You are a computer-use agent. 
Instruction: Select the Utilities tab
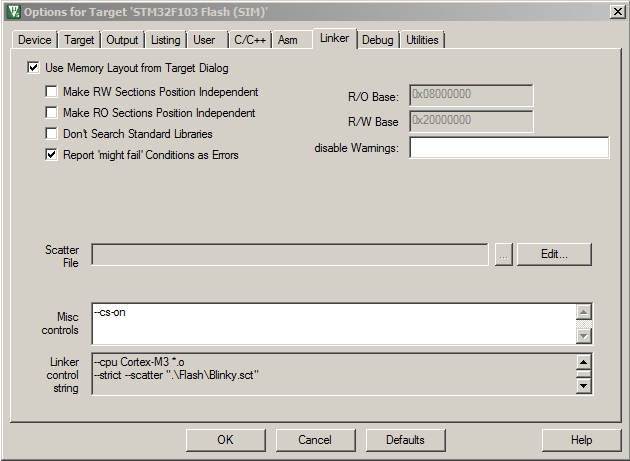click(422, 40)
